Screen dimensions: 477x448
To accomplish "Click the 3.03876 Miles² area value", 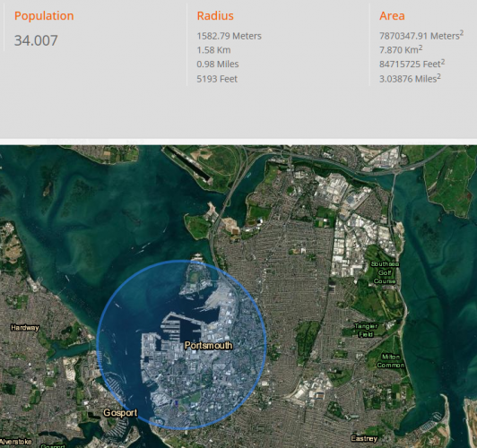I will [x=410, y=79].
